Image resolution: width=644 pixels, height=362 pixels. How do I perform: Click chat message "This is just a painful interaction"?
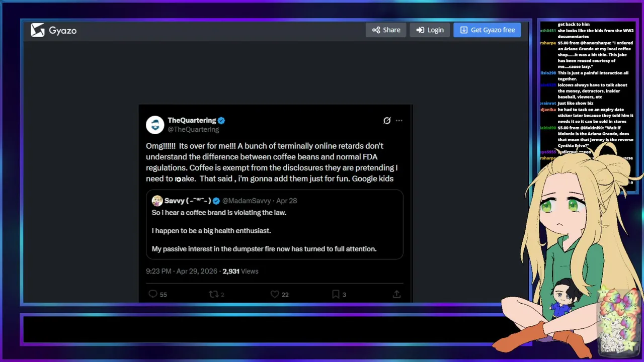(x=594, y=76)
